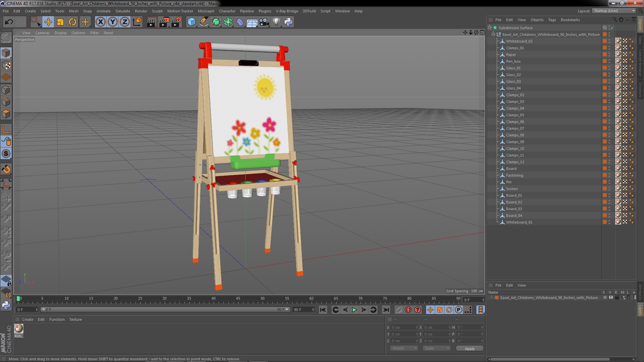The image size is (644, 362).
Task: Select the Pen_box object in the tree
Action: [513, 61]
